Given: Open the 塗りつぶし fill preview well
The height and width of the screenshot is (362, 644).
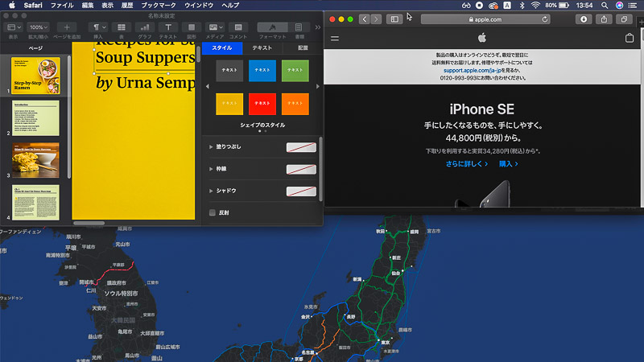Looking at the screenshot, I should [x=301, y=147].
